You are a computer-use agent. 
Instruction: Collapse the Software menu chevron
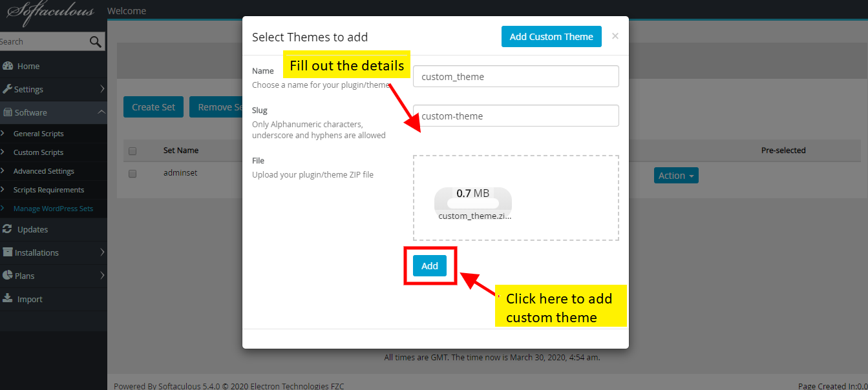(101, 112)
